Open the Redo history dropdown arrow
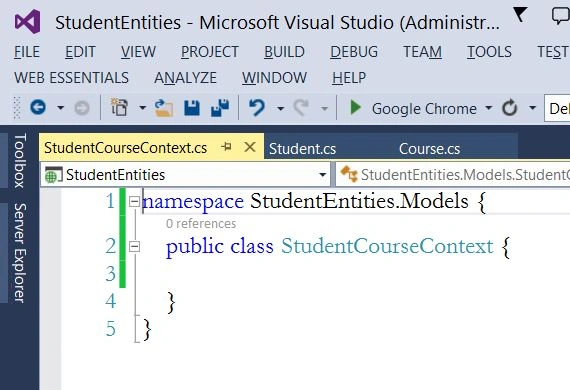The height and width of the screenshot is (390, 570). 324,108
